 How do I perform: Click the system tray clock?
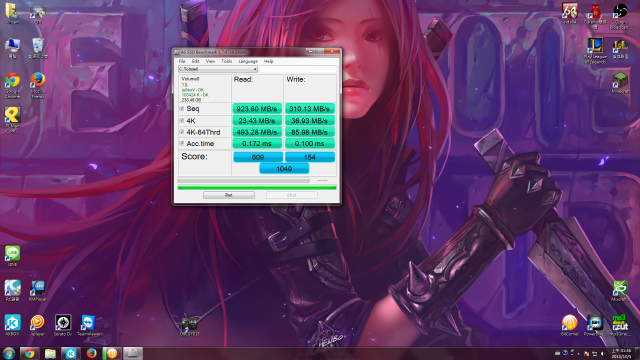pyautogui.click(x=621, y=353)
